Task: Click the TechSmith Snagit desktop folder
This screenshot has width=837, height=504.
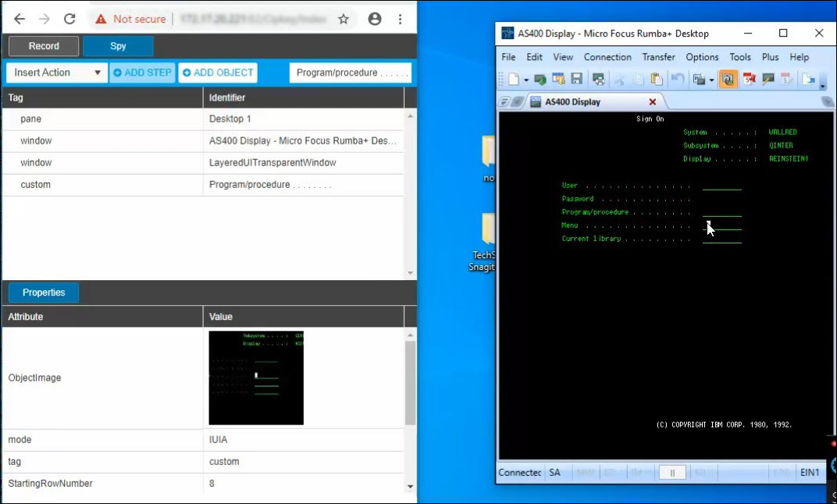Action: (x=483, y=243)
